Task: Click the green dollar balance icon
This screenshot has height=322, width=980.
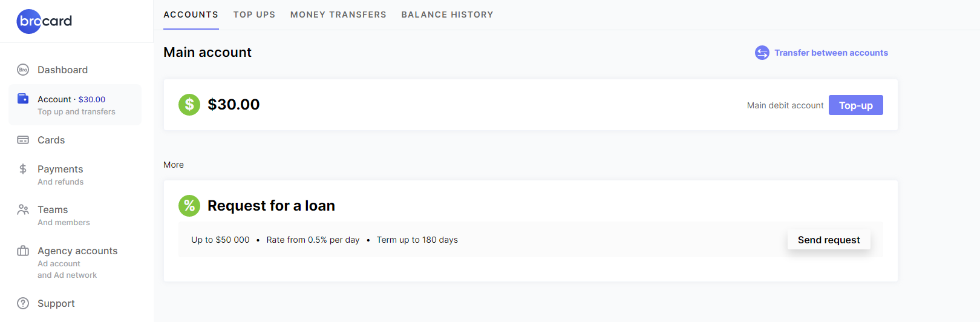Action: coord(189,105)
